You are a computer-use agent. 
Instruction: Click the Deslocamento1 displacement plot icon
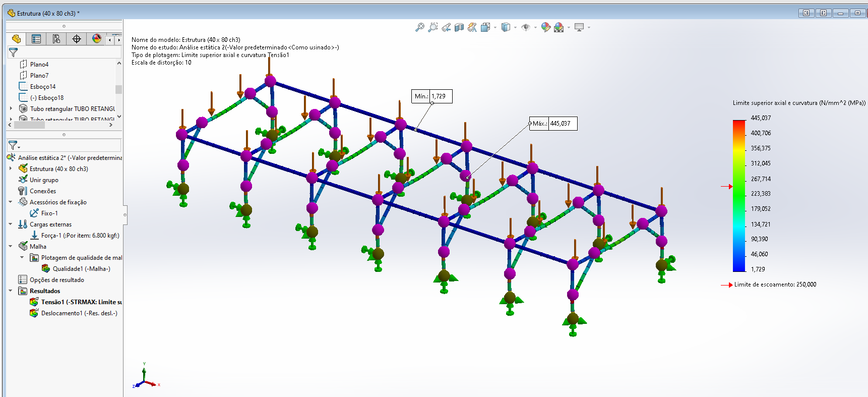pyautogui.click(x=34, y=313)
